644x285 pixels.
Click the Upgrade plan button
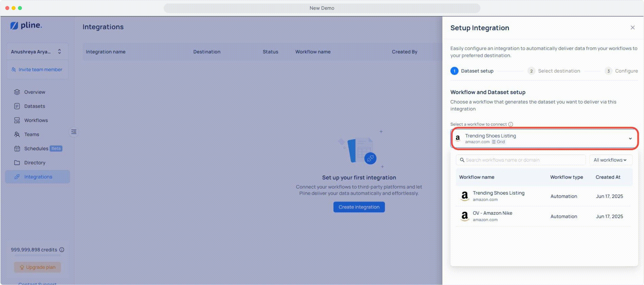(37, 267)
